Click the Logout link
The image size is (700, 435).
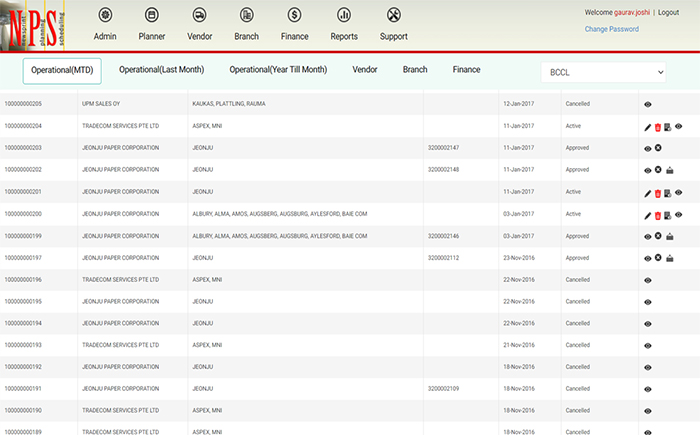click(x=668, y=13)
